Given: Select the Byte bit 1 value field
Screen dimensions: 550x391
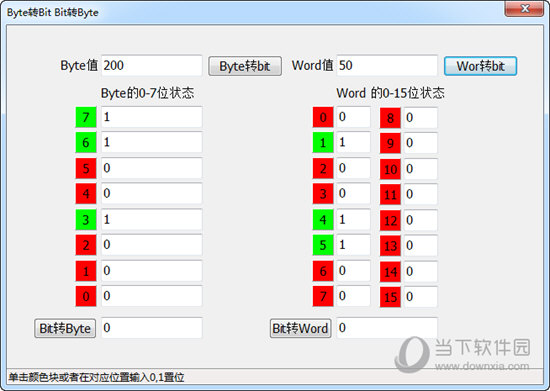Looking at the screenshot, I should (x=152, y=270).
